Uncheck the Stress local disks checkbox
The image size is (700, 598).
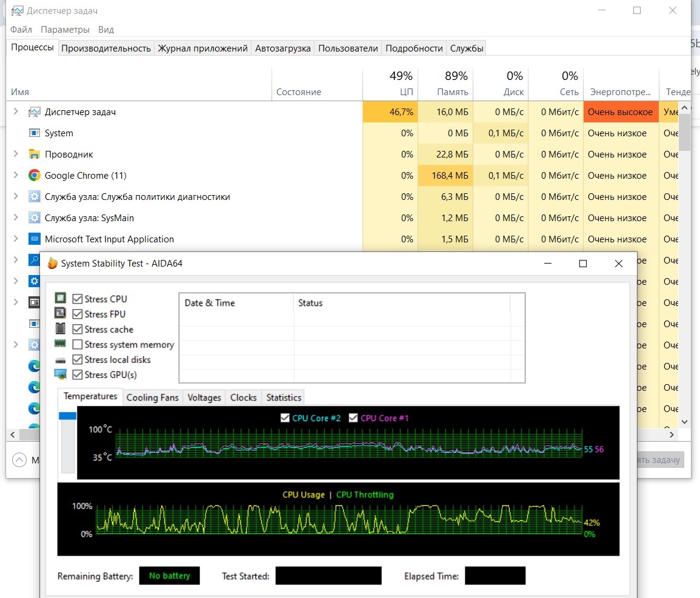click(x=78, y=360)
